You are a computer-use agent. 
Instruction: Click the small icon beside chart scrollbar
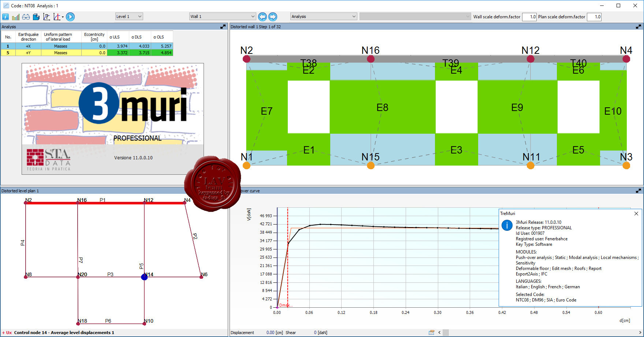click(x=432, y=333)
